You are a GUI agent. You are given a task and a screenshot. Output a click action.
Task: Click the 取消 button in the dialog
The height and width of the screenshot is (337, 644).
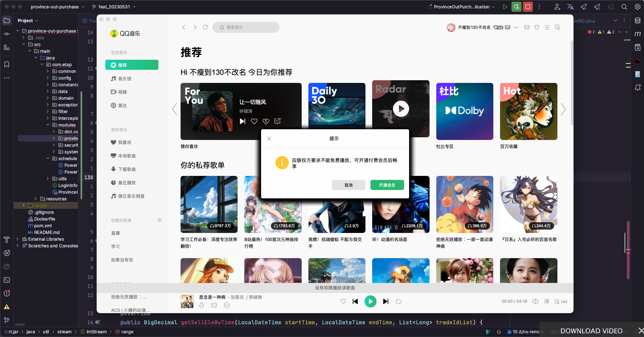pos(348,185)
